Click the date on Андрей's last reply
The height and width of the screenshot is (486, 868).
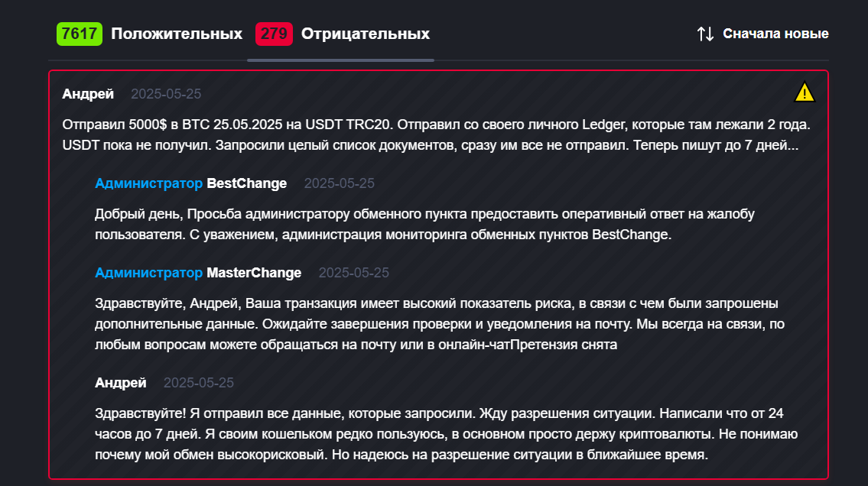click(199, 383)
